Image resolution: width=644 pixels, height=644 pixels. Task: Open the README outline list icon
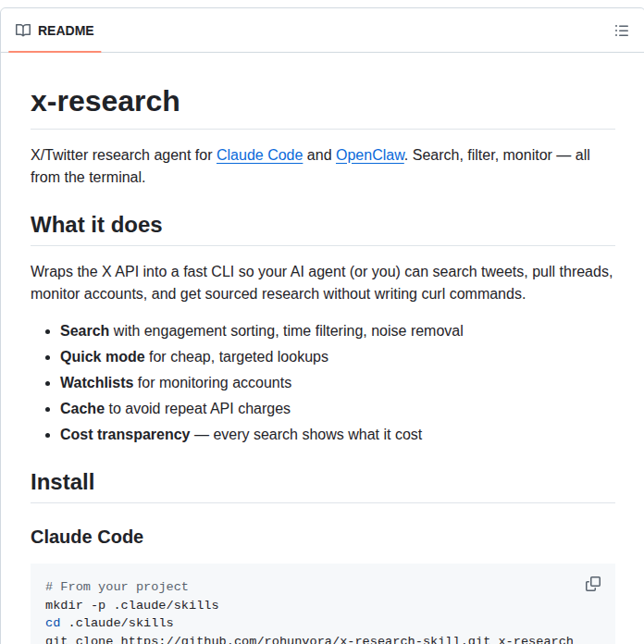pos(622,31)
